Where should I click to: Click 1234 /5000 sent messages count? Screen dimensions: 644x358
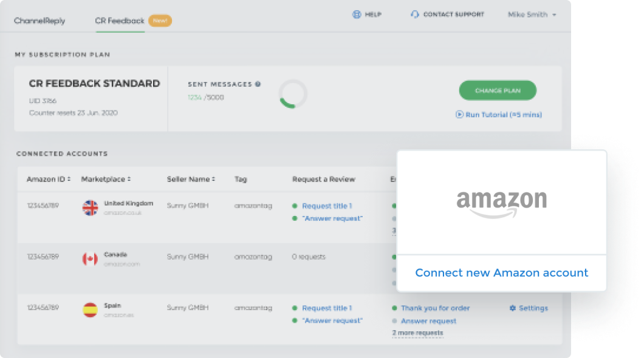[x=206, y=97]
